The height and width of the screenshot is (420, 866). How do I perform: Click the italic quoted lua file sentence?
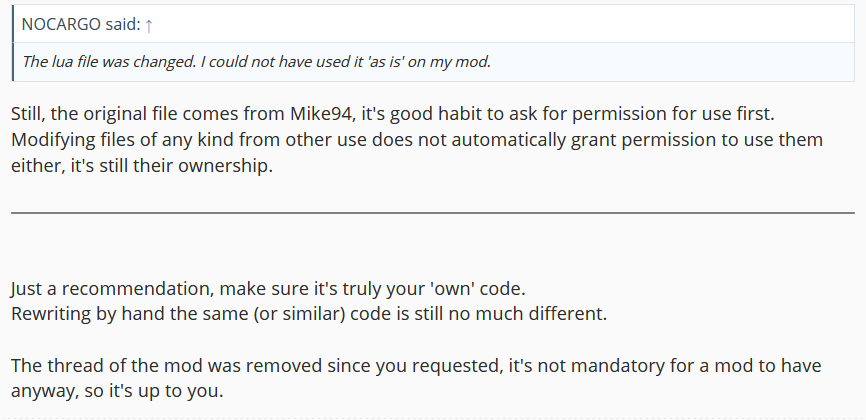pyautogui.click(x=256, y=61)
